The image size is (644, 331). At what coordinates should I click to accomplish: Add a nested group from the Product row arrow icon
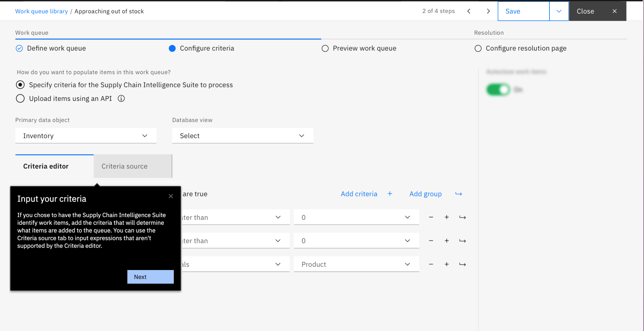tap(462, 264)
